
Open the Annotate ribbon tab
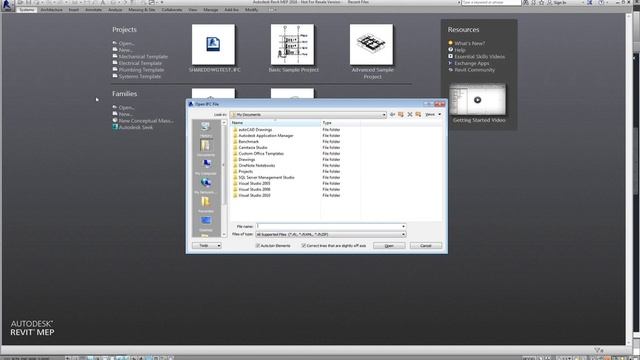click(93, 10)
